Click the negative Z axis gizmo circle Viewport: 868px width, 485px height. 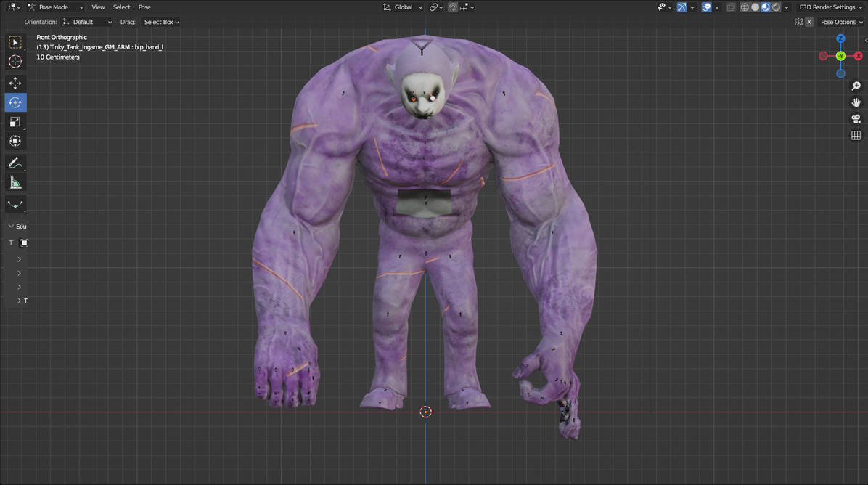tap(840, 73)
